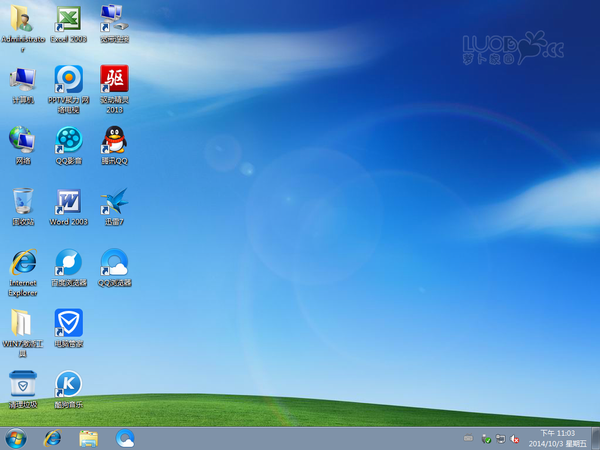Open the Administrator folder icon
The image size is (600, 450).
pyautogui.click(x=23, y=28)
